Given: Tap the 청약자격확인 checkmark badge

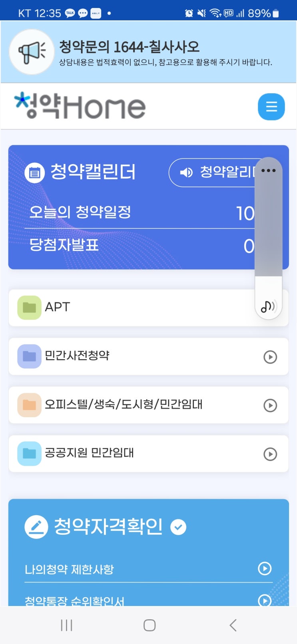Looking at the screenshot, I should click(x=178, y=527).
